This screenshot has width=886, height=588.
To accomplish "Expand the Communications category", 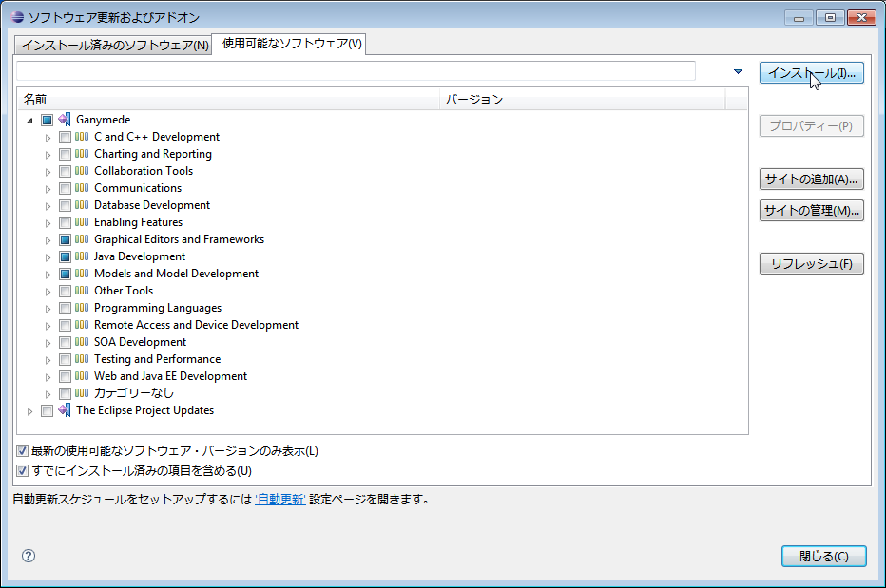I will point(48,189).
